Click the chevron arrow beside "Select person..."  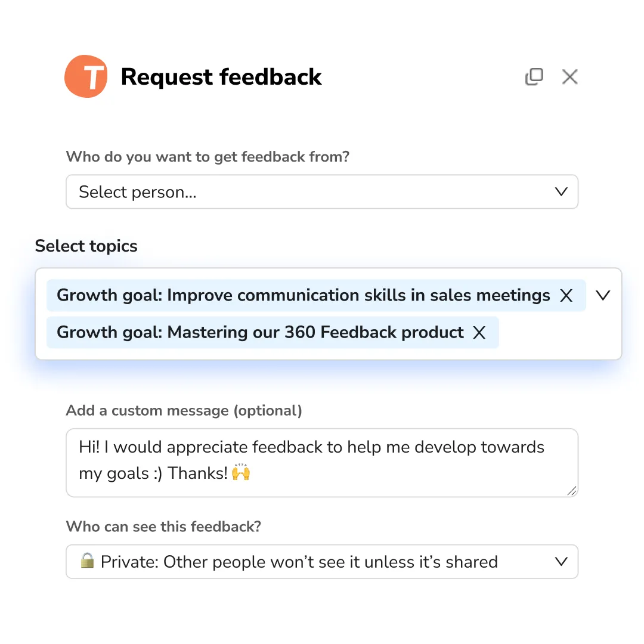pos(561,192)
